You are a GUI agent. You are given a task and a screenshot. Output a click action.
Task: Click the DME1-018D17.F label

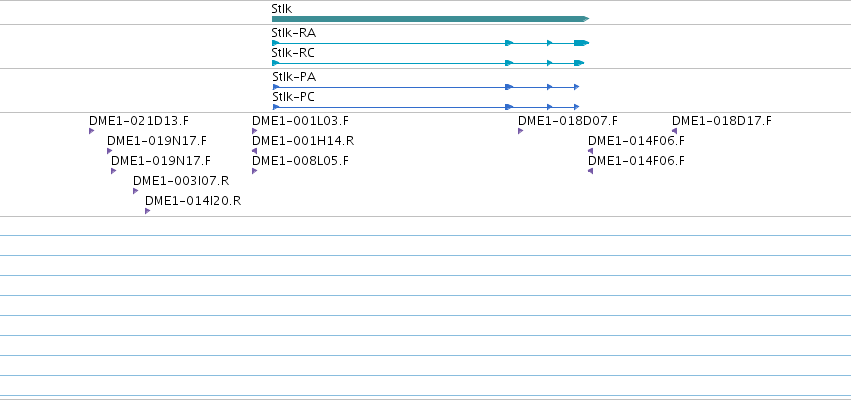pos(722,121)
